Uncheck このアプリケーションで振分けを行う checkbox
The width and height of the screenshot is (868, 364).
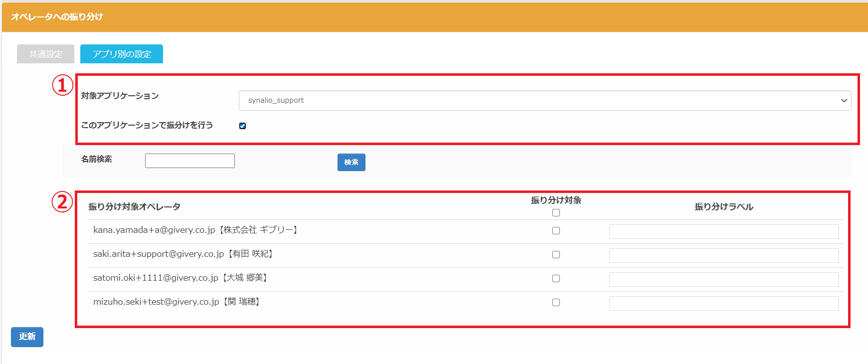pos(242,126)
